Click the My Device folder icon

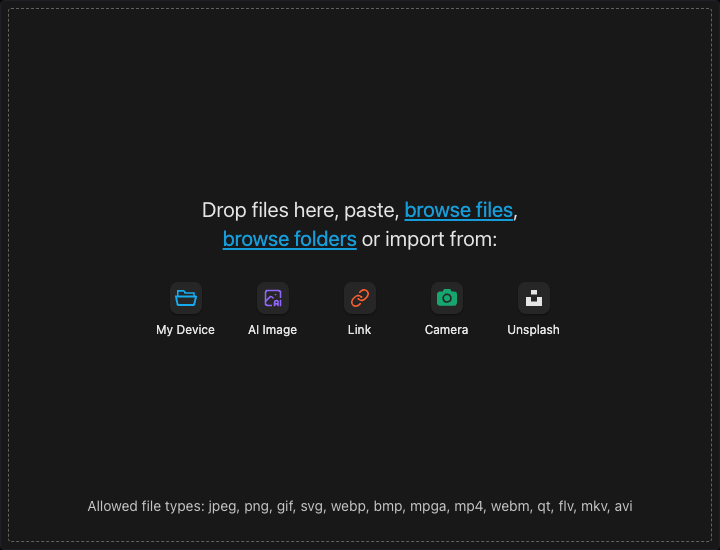[x=186, y=297]
